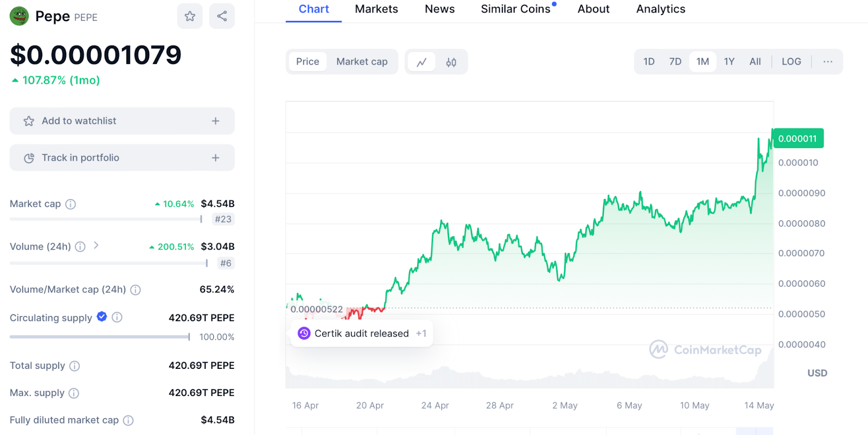Open the Markets tab
The image size is (868, 435).
376,9
